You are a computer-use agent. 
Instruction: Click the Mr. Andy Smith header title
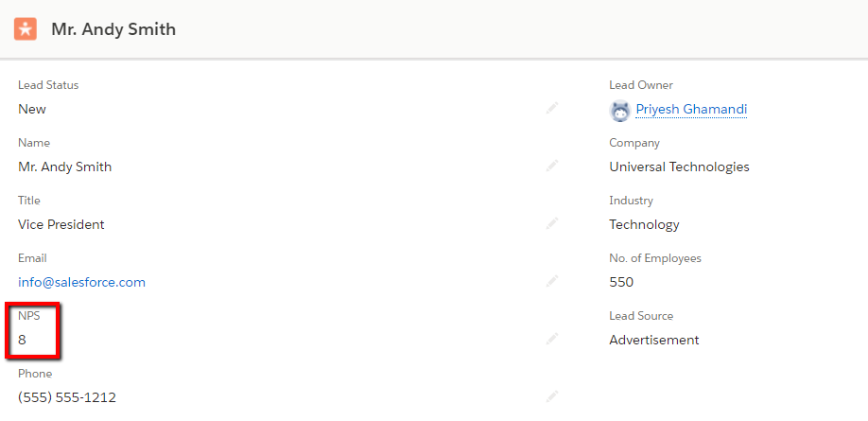click(113, 28)
